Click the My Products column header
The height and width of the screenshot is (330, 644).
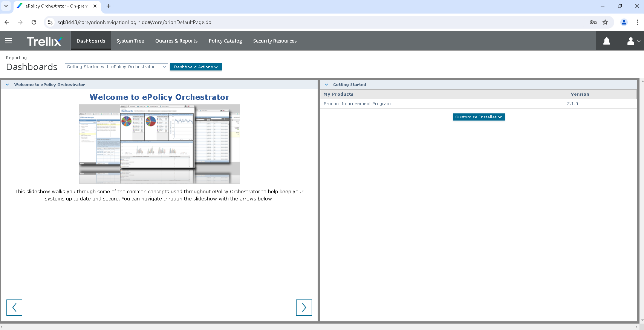coord(443,94)
